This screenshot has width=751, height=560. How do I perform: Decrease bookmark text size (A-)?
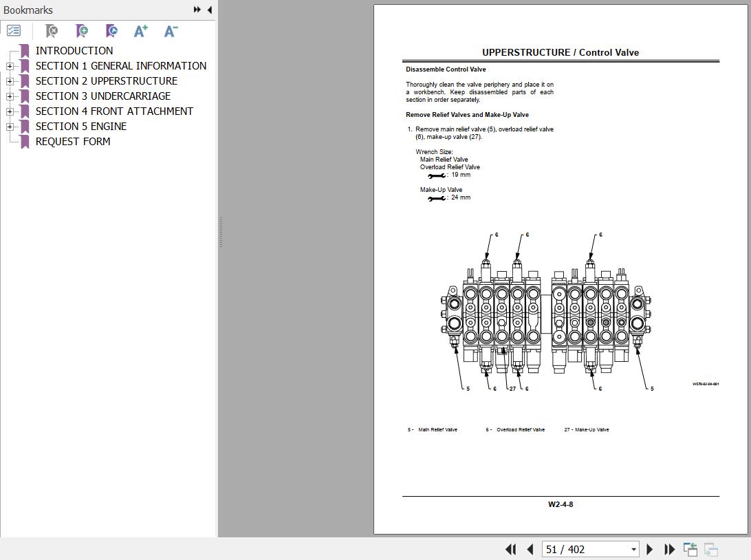[171, 31]
